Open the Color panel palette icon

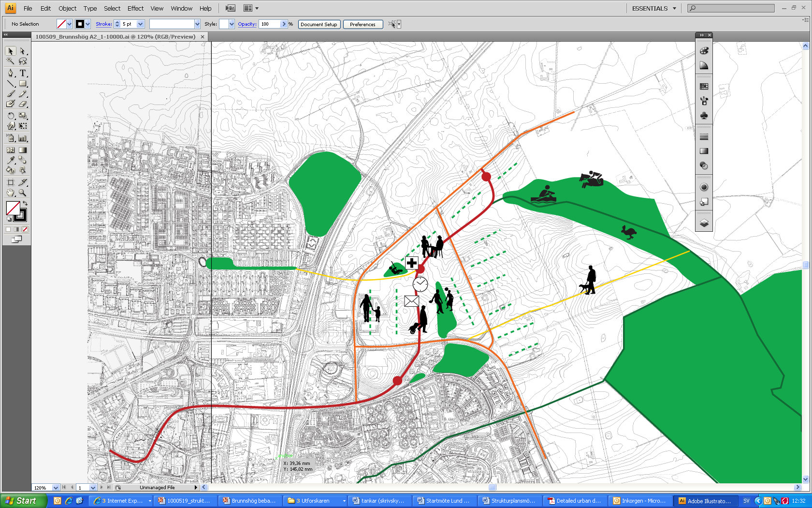coord(704,51)
